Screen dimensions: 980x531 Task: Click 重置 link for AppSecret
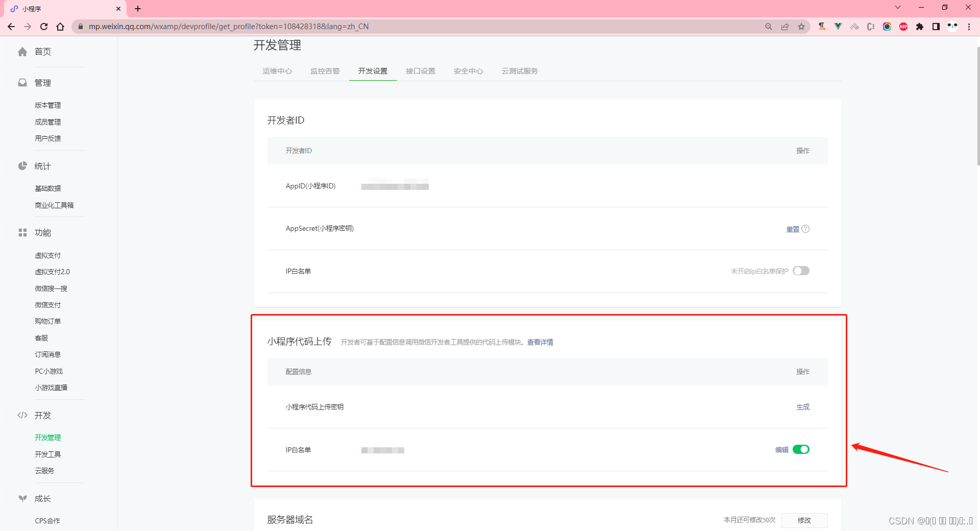coord(793,229)
